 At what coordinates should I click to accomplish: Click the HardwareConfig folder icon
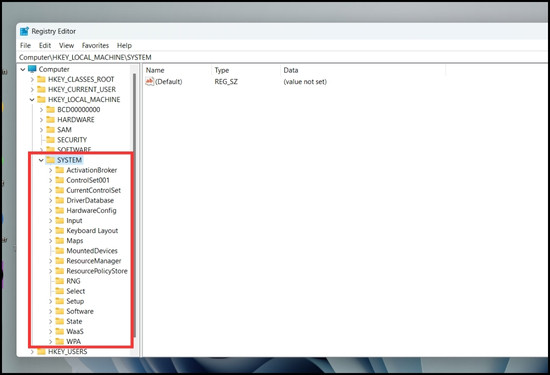click(60, 210)
